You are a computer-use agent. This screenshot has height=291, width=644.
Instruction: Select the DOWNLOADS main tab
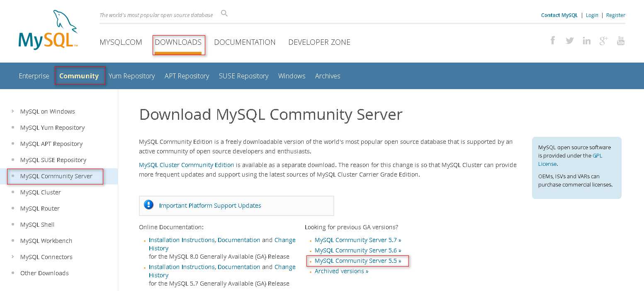(178, 42)
